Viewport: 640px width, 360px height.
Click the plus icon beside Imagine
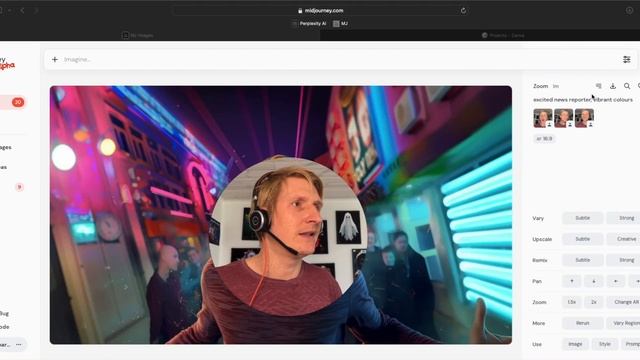[x=55, y=60]
